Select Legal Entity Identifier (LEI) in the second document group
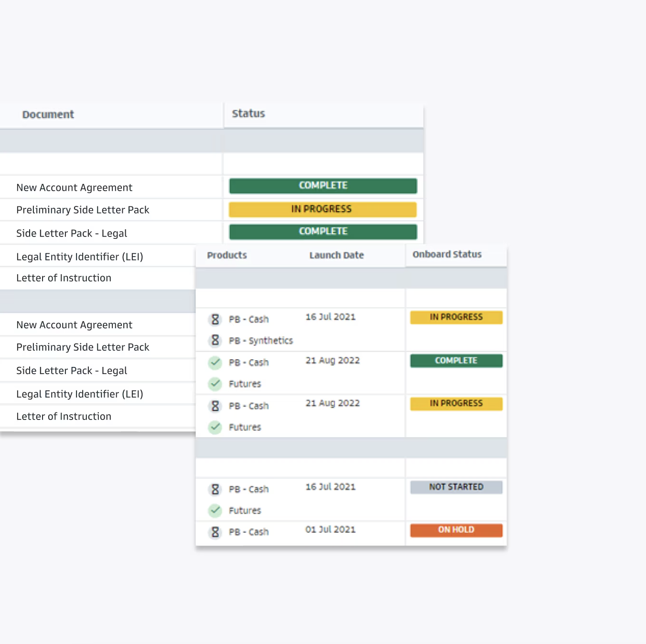Image resolution: width=646 pixels, height=644 pixels. pyautogui.click(x=80, y=394)
